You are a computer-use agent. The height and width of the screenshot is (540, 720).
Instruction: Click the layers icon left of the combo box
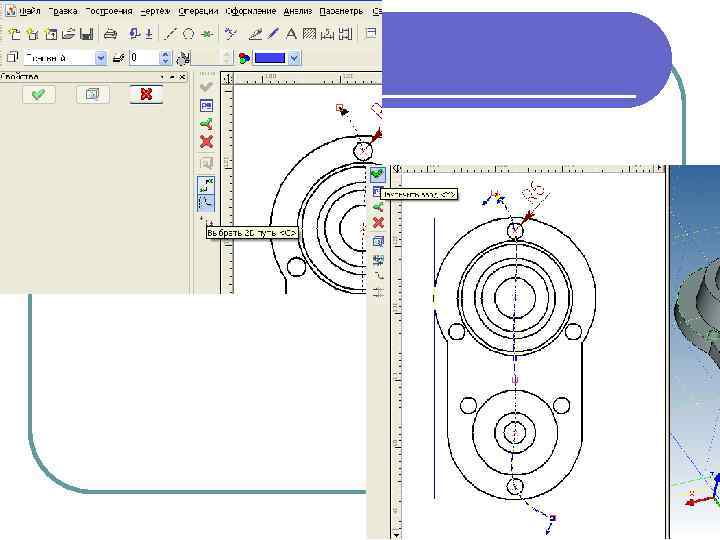tap(12, 57)
